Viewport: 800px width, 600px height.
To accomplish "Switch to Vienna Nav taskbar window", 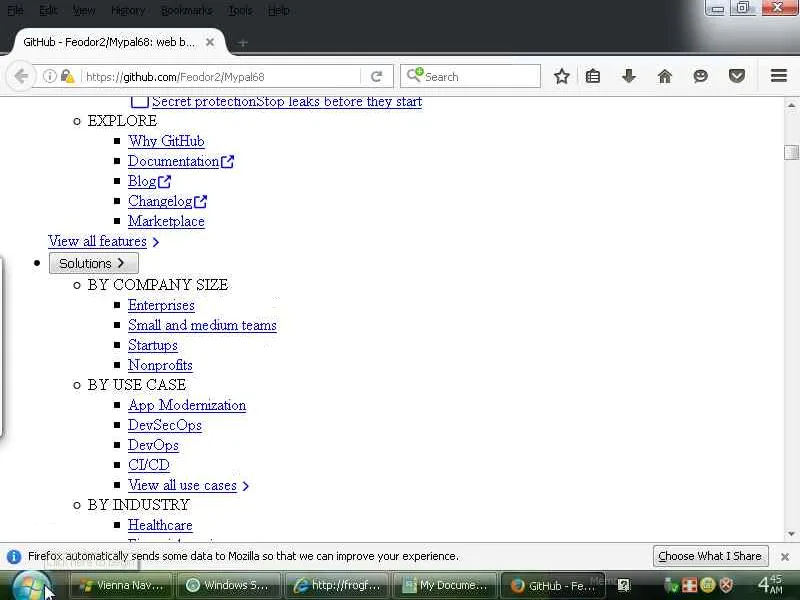I will click(x=120, y=586).
